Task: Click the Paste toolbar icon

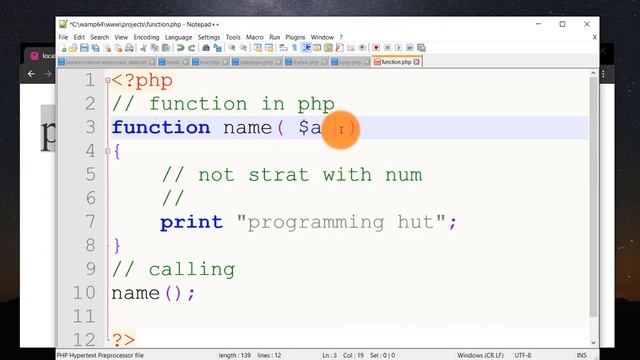Action: pos(166,48)
